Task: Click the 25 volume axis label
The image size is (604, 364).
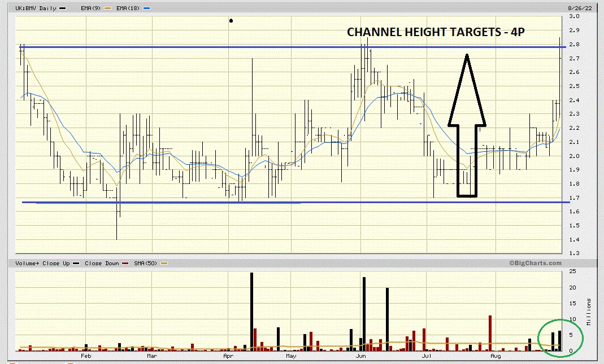Action: (573, 271)
